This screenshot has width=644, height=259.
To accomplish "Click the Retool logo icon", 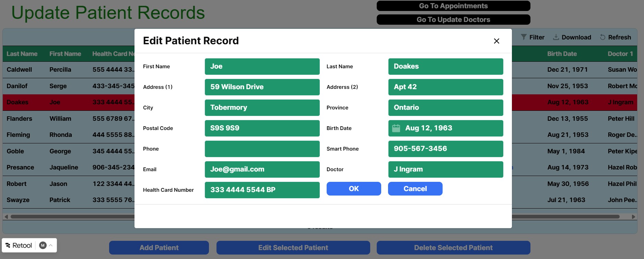I will [x=8, y=245].
